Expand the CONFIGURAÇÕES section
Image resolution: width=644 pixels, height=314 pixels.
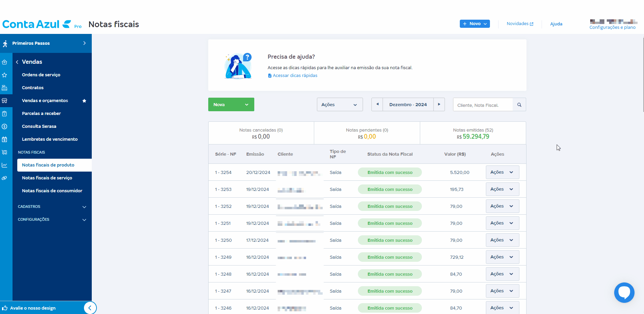84,220
